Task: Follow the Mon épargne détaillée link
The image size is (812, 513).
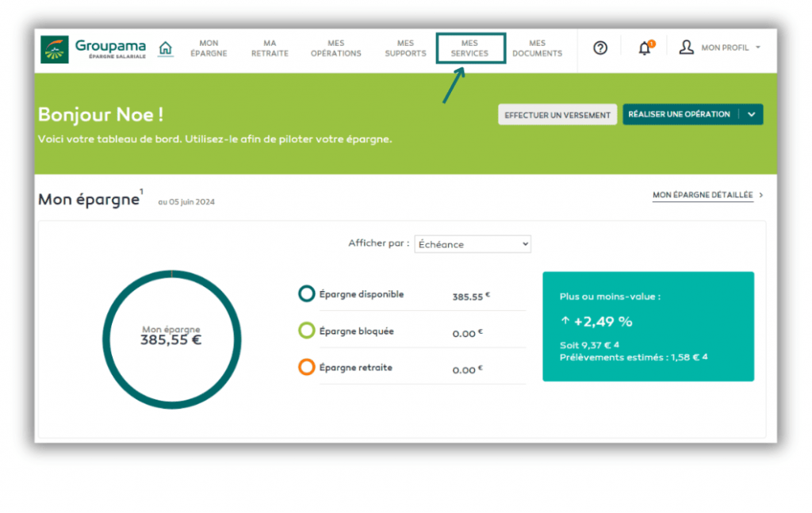Action: tap(703, 194)
